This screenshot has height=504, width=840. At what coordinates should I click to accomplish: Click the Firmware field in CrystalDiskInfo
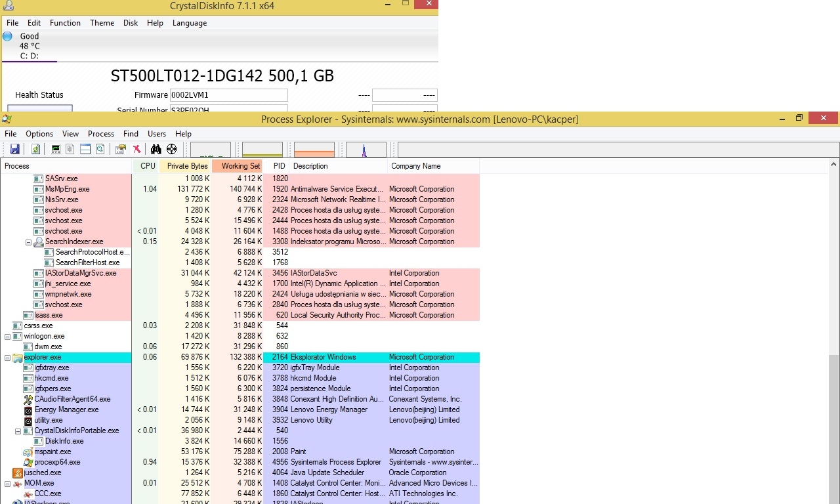(x=228, y=95)
